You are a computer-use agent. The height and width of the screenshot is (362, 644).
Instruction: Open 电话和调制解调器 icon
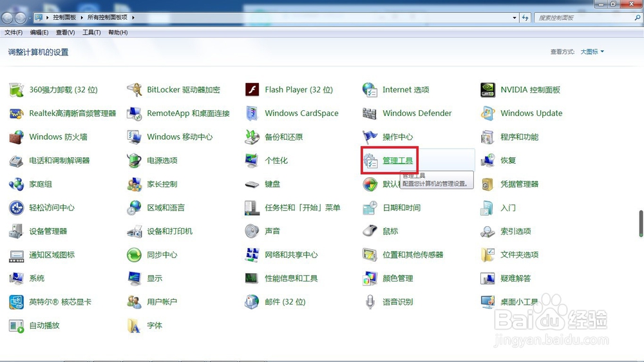point(17,160)
